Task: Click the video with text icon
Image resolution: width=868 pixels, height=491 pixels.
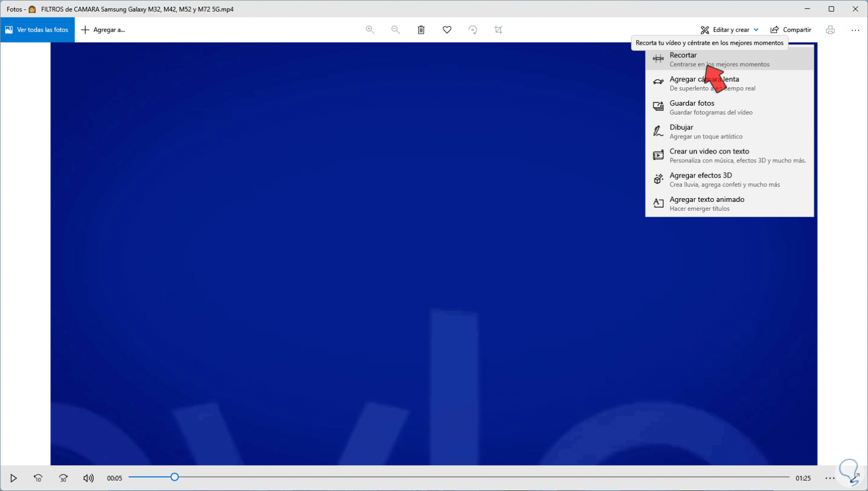Action: tap(658, 155)
